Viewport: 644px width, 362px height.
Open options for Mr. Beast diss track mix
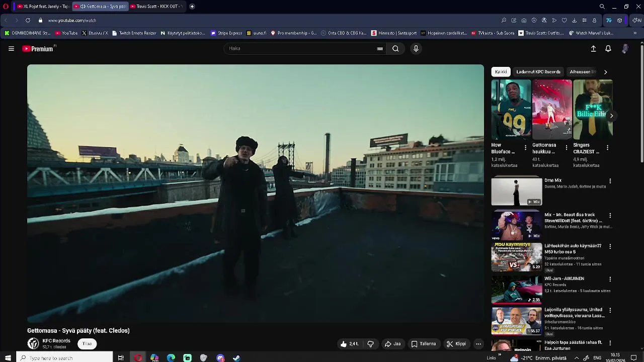tap(610, 216)
